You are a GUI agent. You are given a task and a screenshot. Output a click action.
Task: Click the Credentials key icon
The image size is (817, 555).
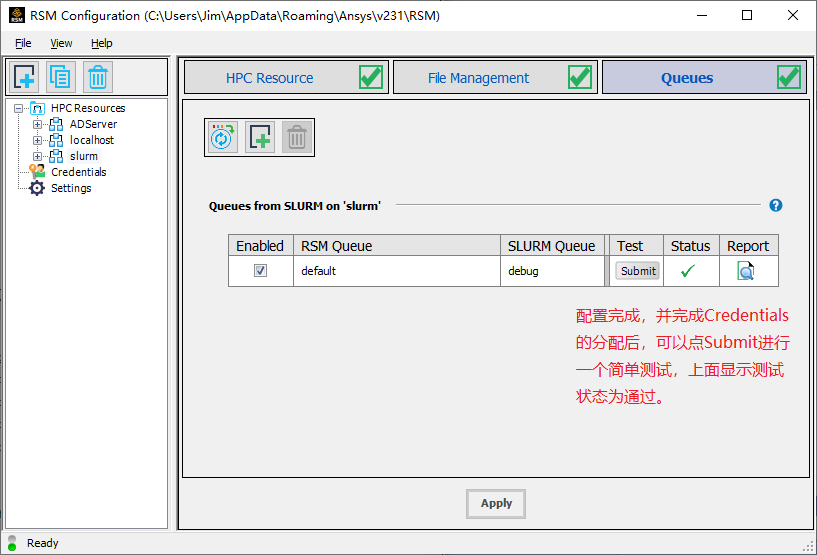(x=37, y=171)
